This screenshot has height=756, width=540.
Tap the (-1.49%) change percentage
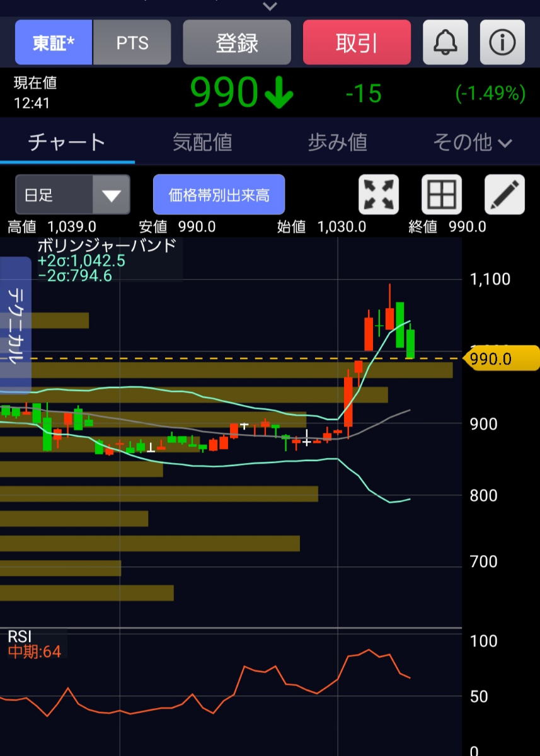click(490, 94)
